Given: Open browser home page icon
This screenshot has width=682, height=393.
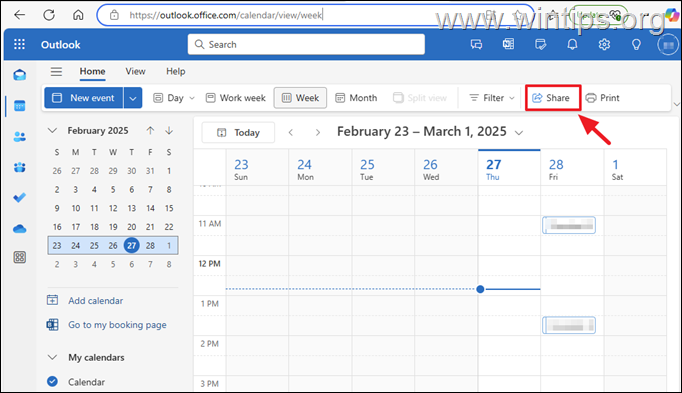Looking at the screenshot, I should pyautogui.click(x=78, y=15).
